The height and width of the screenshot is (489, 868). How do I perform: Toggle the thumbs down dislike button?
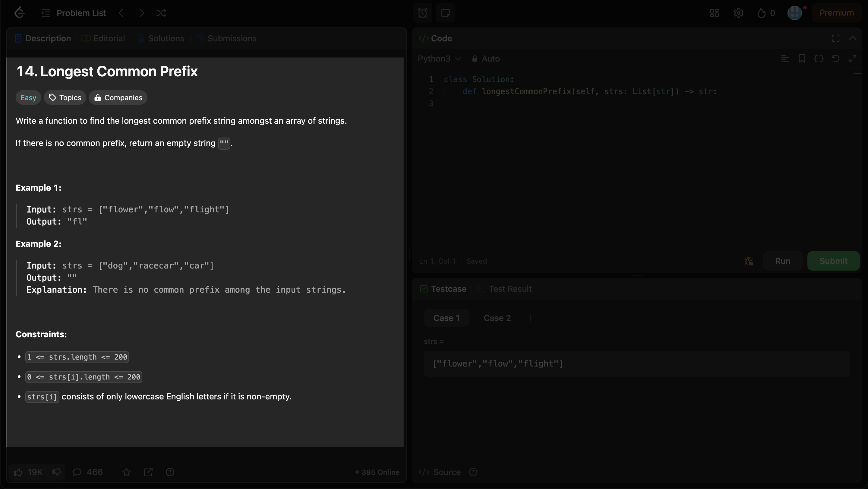pyautogui.click(x=57, y=472)
